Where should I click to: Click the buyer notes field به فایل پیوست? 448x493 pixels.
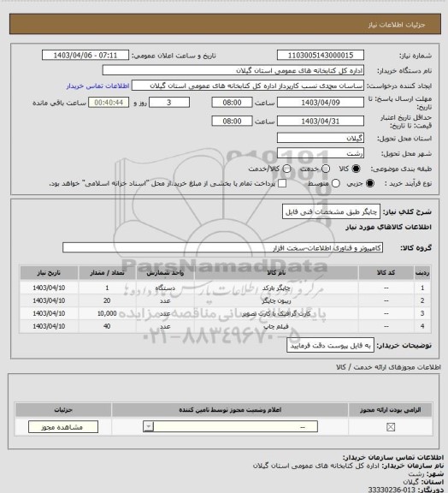[x=331, y=346]
